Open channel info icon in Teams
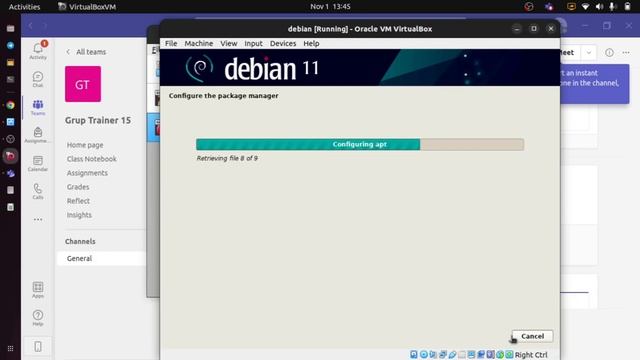Image resolution: width=640 pixels, height=360 pixels. [609, 53]
